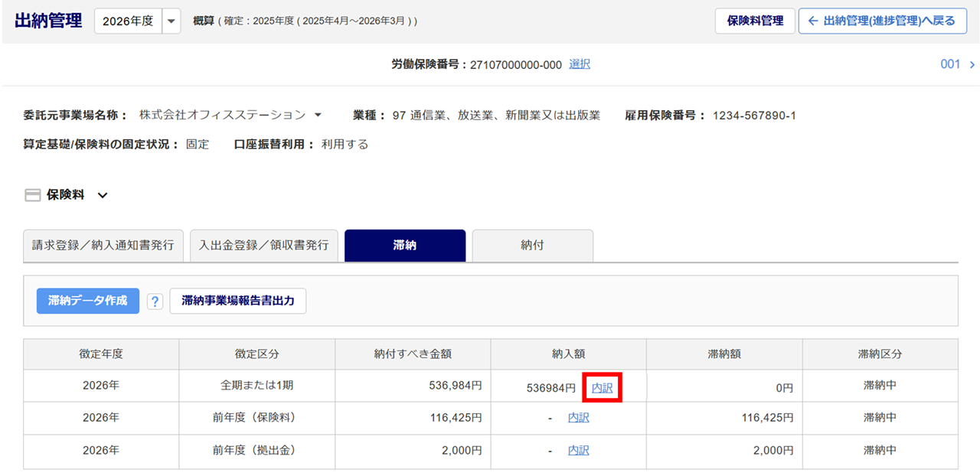Open the 入出金登録／領収書発行 tab
The width and height of the screenshot is (980, 476).
point(264,246)
